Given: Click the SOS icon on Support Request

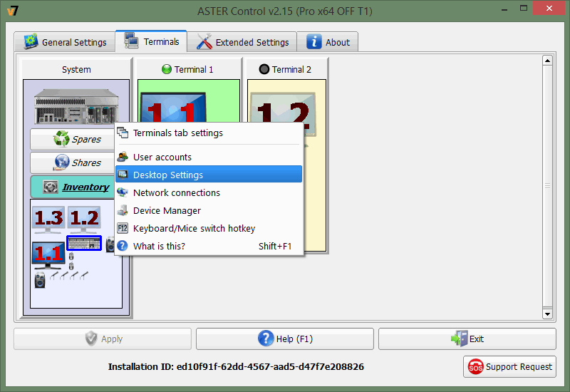Looking at the screenshot, I should coord(475,367).
